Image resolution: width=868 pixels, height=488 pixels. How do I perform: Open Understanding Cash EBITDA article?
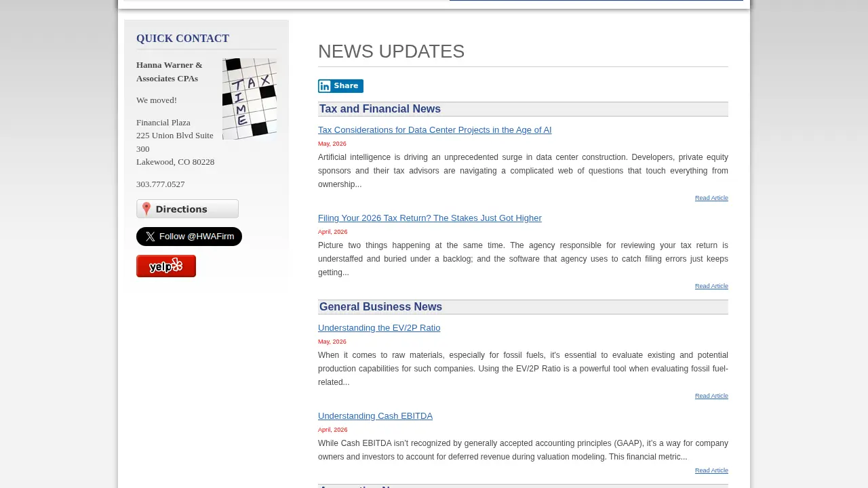pos(375,416)
